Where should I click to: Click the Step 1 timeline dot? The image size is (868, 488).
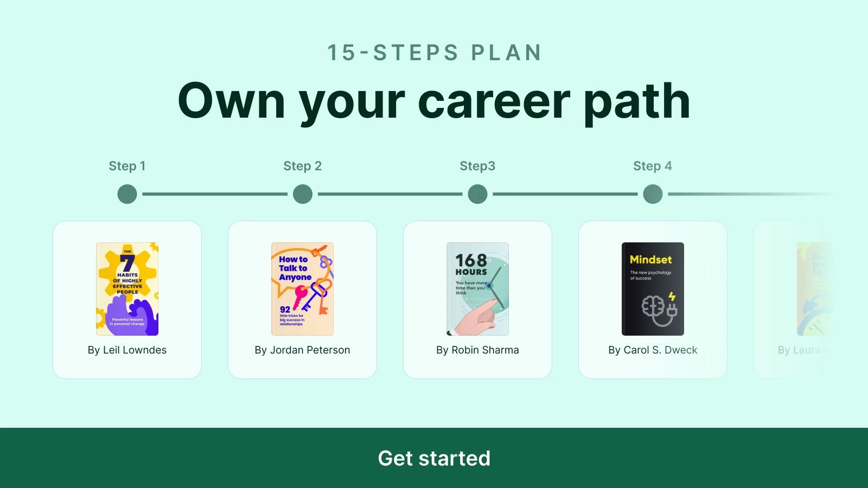click(x=127, y=193)
